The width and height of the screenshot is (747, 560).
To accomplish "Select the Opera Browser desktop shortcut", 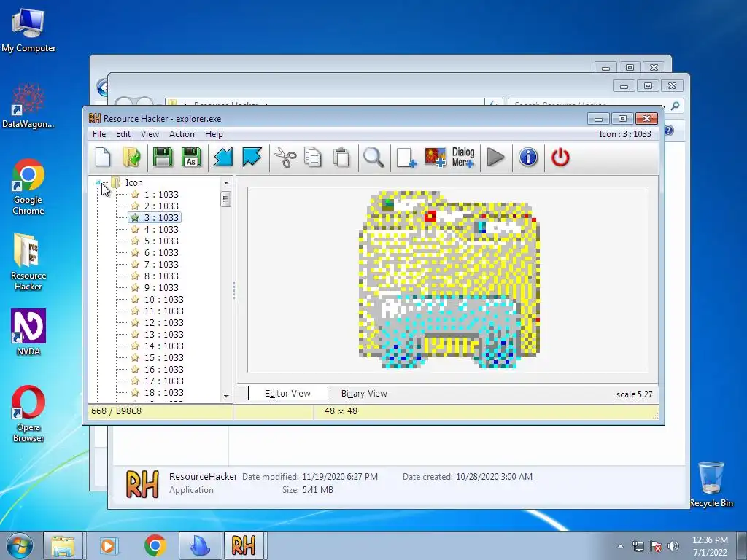I will [x=28, y=414].
